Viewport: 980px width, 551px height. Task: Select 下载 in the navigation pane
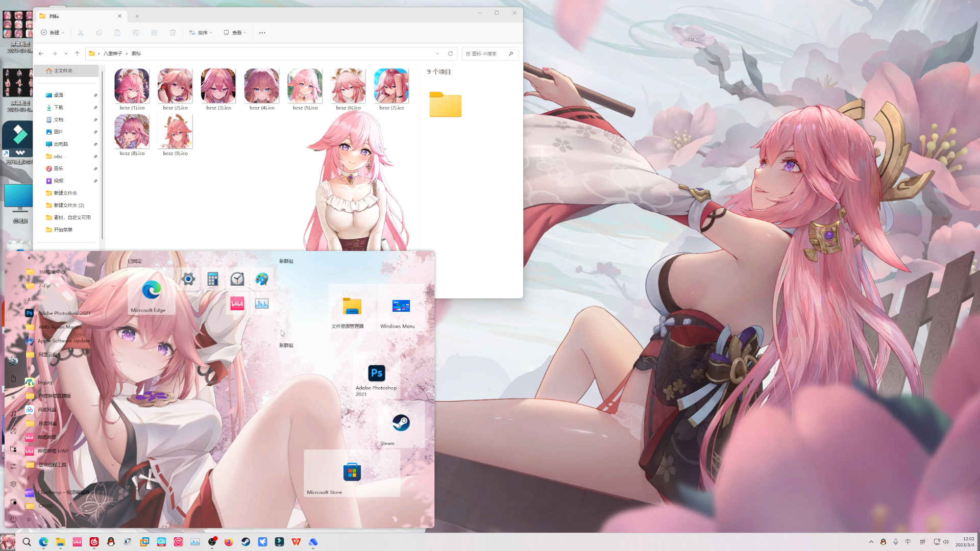58,108
